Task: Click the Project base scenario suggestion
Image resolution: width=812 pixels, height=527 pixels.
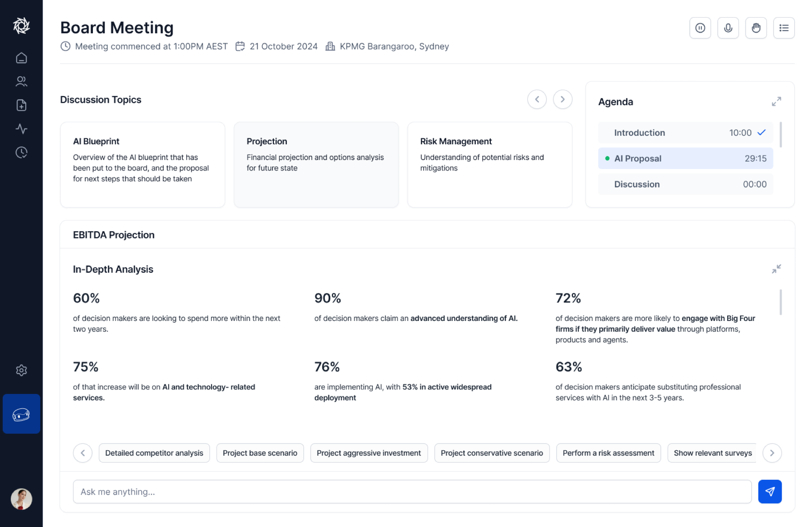Action: pos(260,453)
